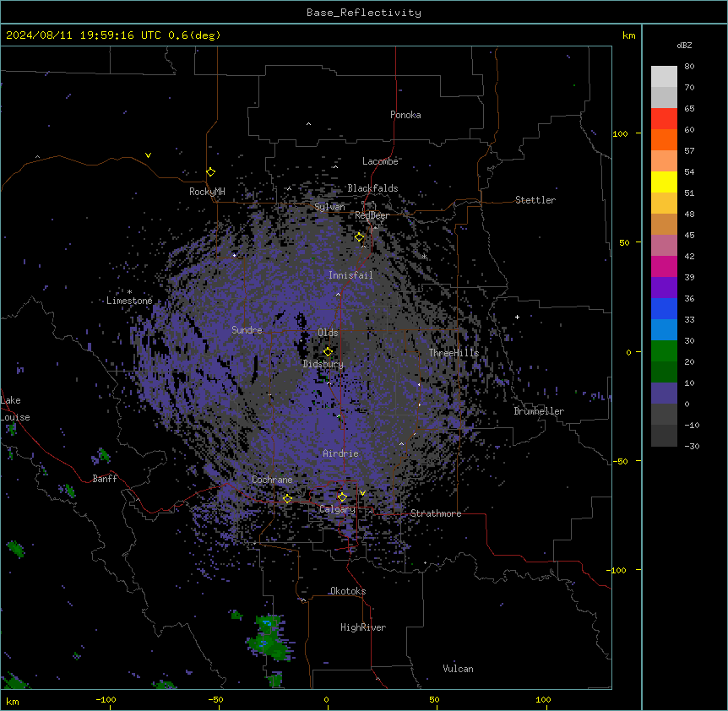Select the Olds label

pyautogui.click(x=328, y=333)
